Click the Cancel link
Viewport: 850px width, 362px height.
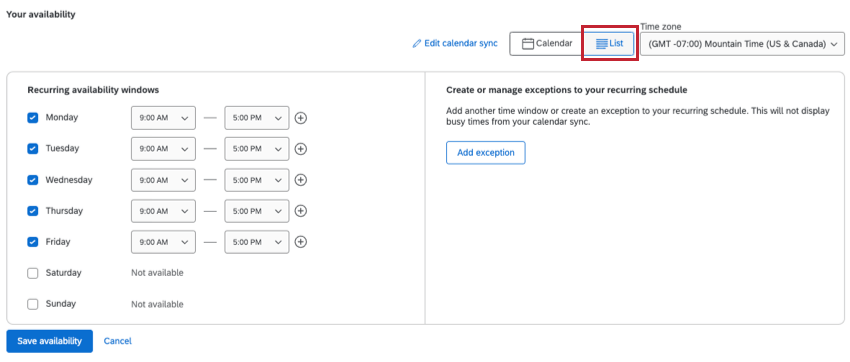118,341
